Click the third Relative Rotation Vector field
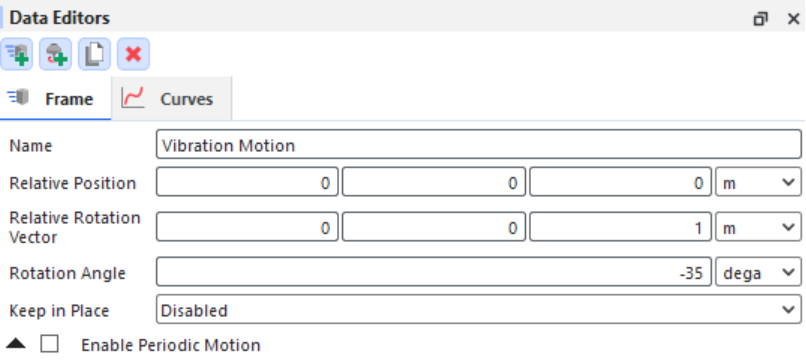Viewport: 806px width, 363px height. [x=620, y=227]
